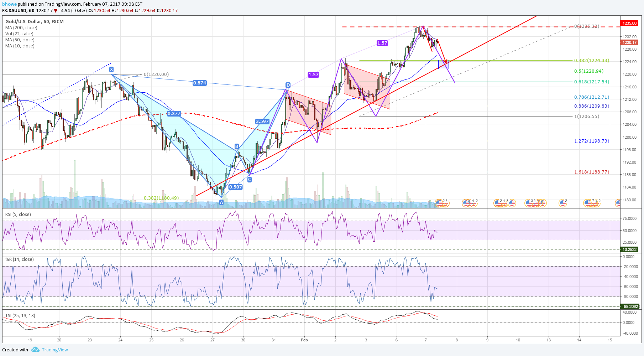The width and height of the screenshot is (644, 356).
Task: Click the -60.0000 %R axis tick
Action: coord(629,287)
